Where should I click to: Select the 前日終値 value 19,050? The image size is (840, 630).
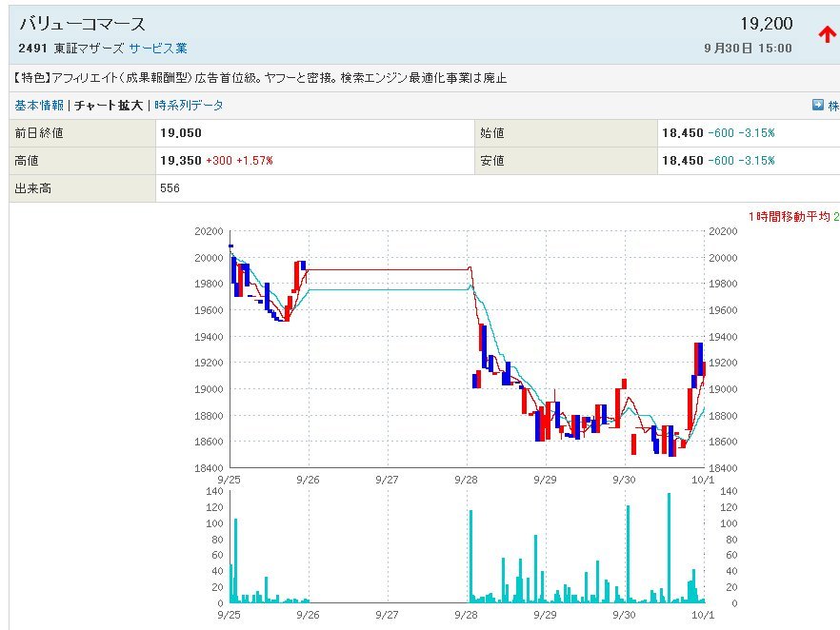(182, 133)
